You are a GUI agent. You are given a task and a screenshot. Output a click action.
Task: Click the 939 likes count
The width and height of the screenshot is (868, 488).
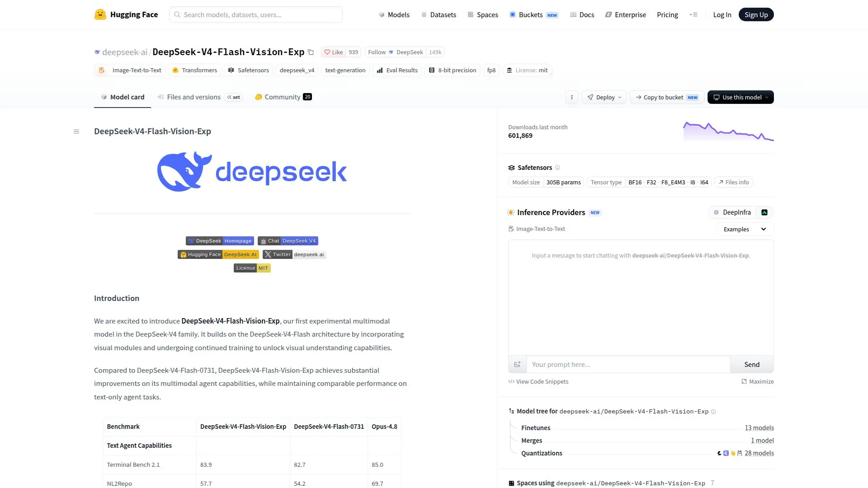click(x=353, y=52)
